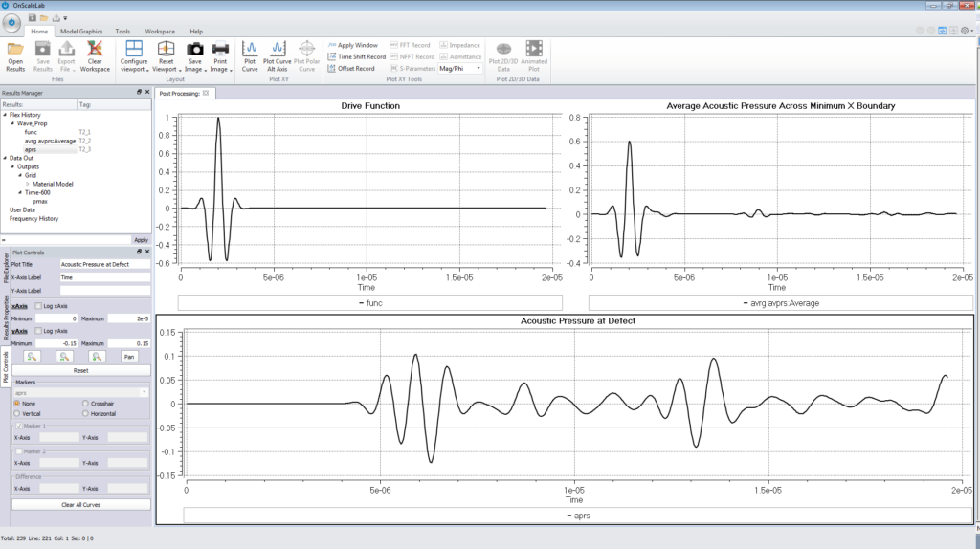Open the Configure viewport layout tool
Image resolution: width=980 pixels, height=549 pixels.
(134, 56)
